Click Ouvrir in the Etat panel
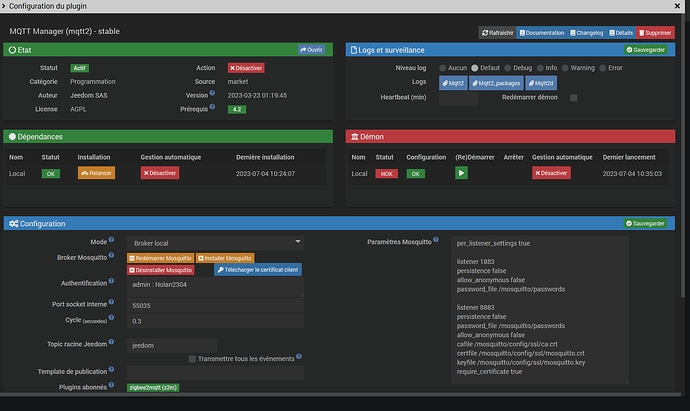The image size is (690, 411). click(x=311, y=49)
